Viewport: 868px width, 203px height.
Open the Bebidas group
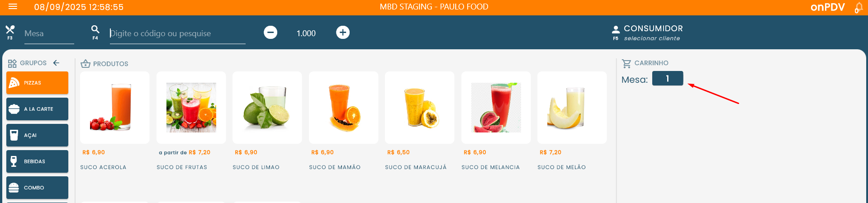click(x=37, y=161)
